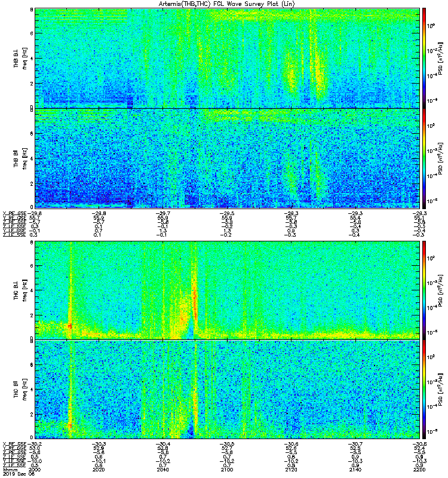Click the "THC B⊥ freq [Hz]" axis label
Image resolution: width=448 pixels, height=478 pixels.
(x=20, y=290)
